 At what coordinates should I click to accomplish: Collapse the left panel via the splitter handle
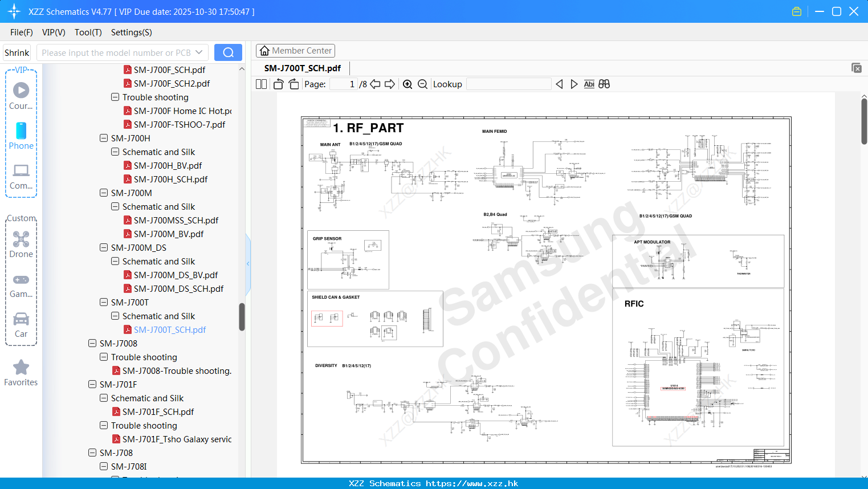pos(248,264)
